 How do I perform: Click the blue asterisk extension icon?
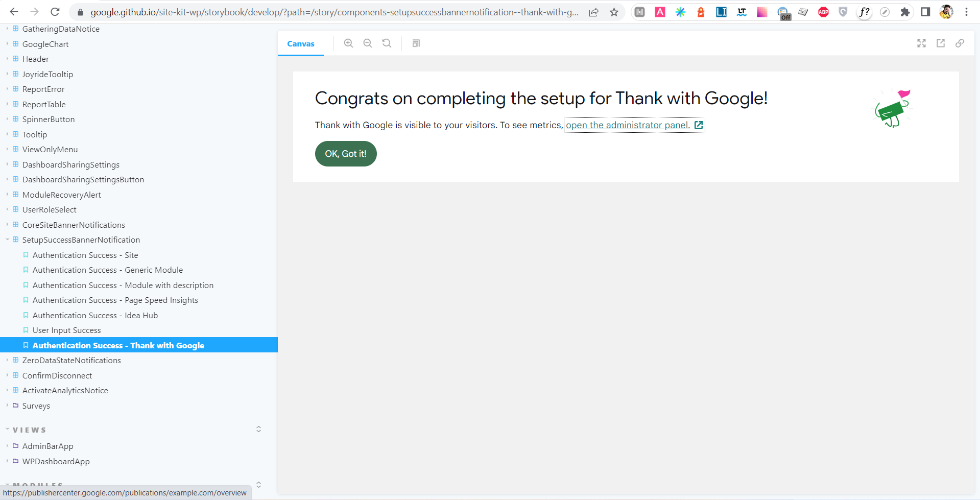(680, 12)
